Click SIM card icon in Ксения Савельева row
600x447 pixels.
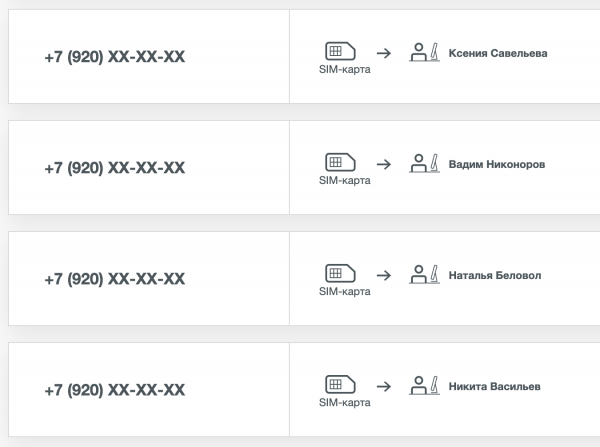pos(336,51)
